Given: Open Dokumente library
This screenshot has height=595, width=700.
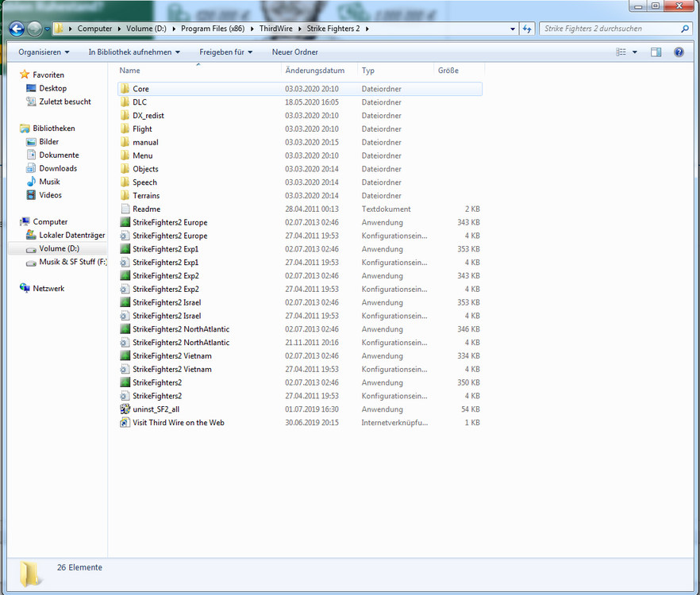Looking at the screenshot, I should (x=59, y=155).
